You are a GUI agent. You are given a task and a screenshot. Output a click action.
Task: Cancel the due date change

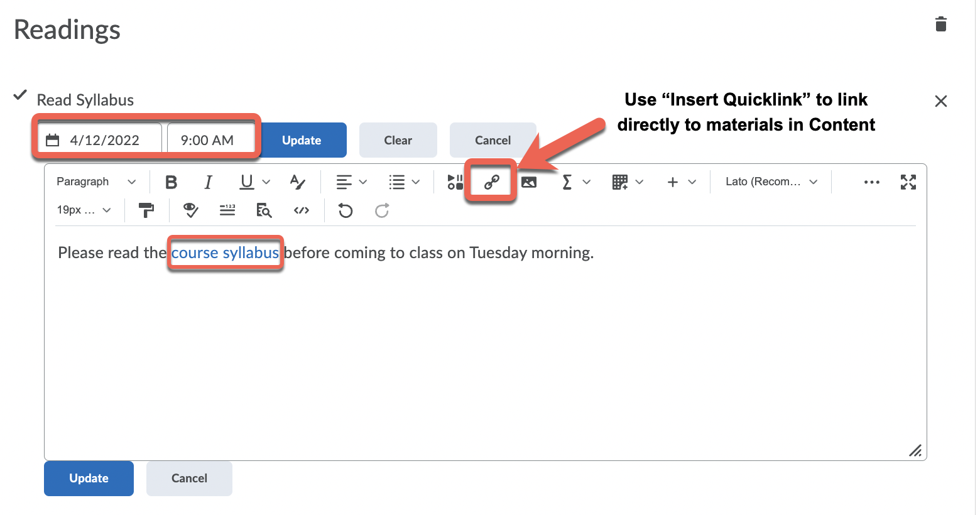[x=493, y=140]
